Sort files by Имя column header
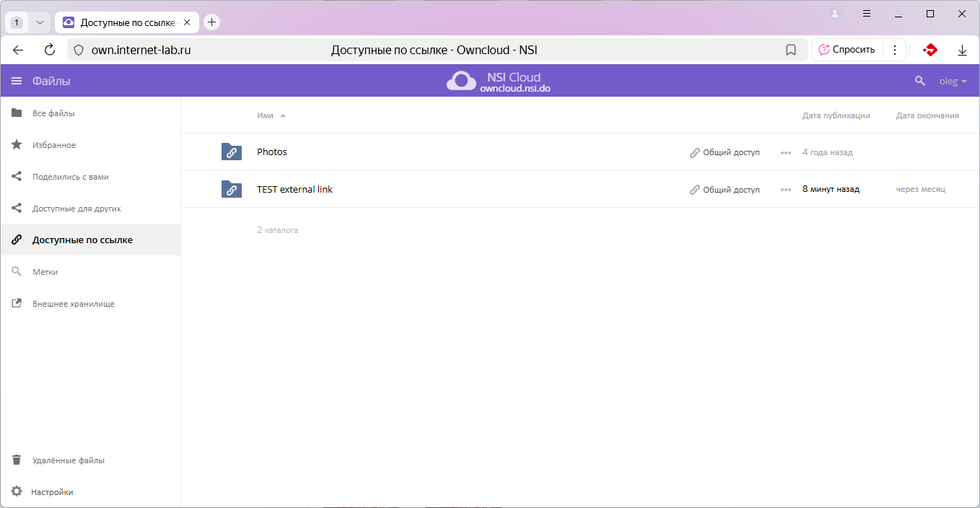The image size is (980, 508). point(265,115)
